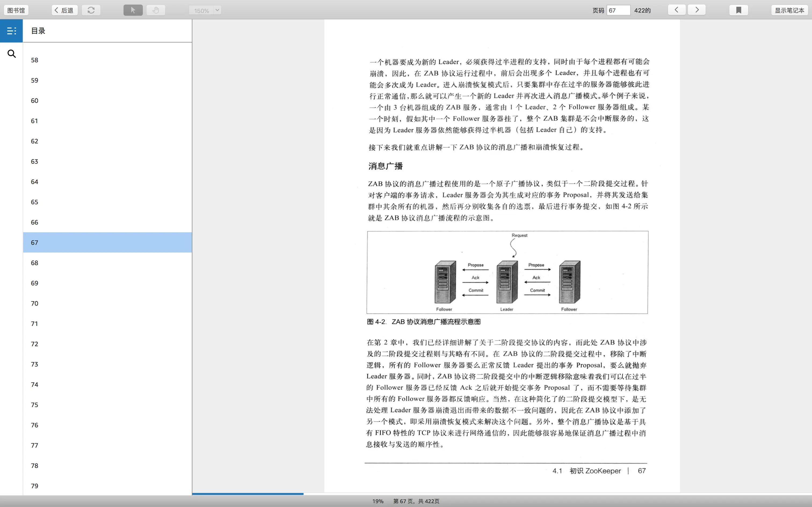
Task: Jump to page 68 in contents
Action: click(35, 263)
